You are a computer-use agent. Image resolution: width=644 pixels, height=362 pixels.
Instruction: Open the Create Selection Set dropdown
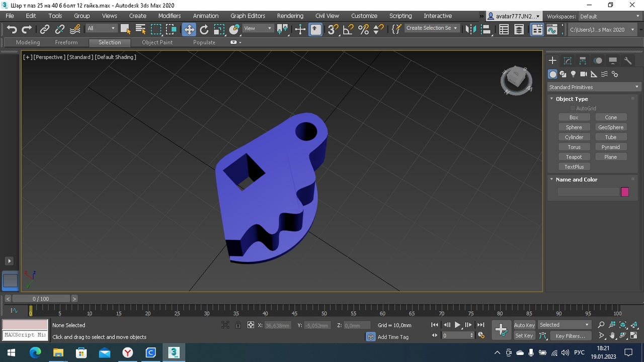coord(432,28)
